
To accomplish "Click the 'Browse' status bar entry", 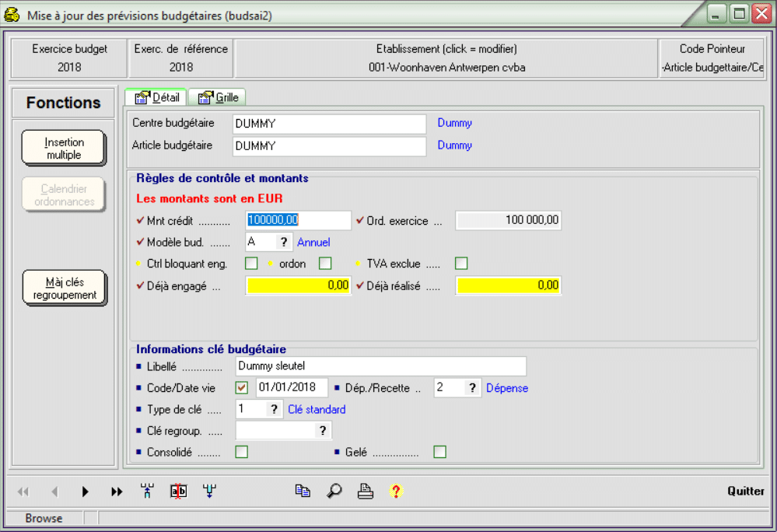I will (44, 518).
